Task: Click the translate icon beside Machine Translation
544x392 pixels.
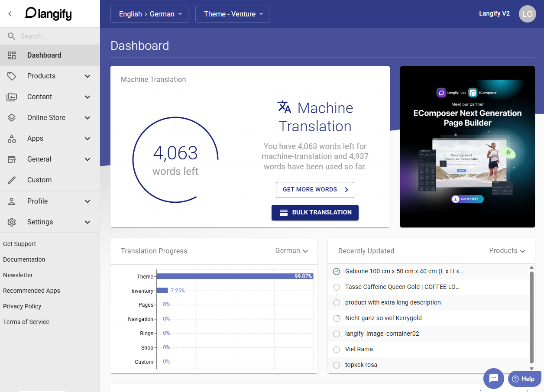Action: click(285, 107)
